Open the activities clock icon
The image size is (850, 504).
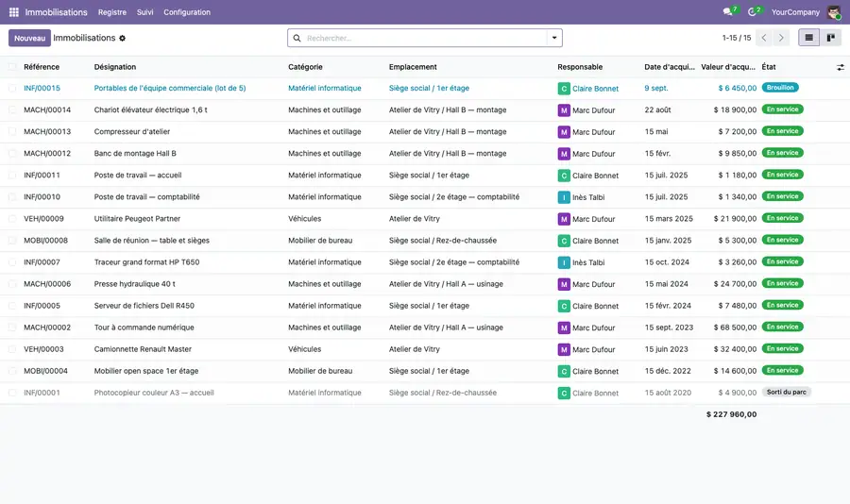coord(752,12)
